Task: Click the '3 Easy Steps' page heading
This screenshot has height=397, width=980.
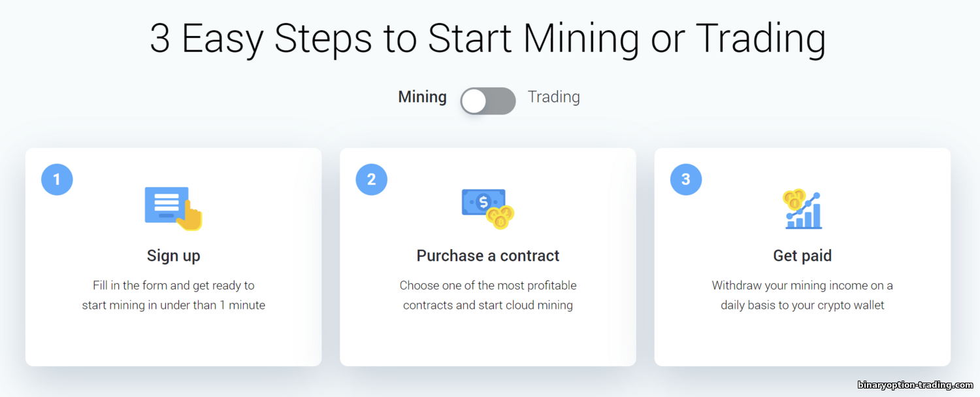Action: click(x=488, y=38)
